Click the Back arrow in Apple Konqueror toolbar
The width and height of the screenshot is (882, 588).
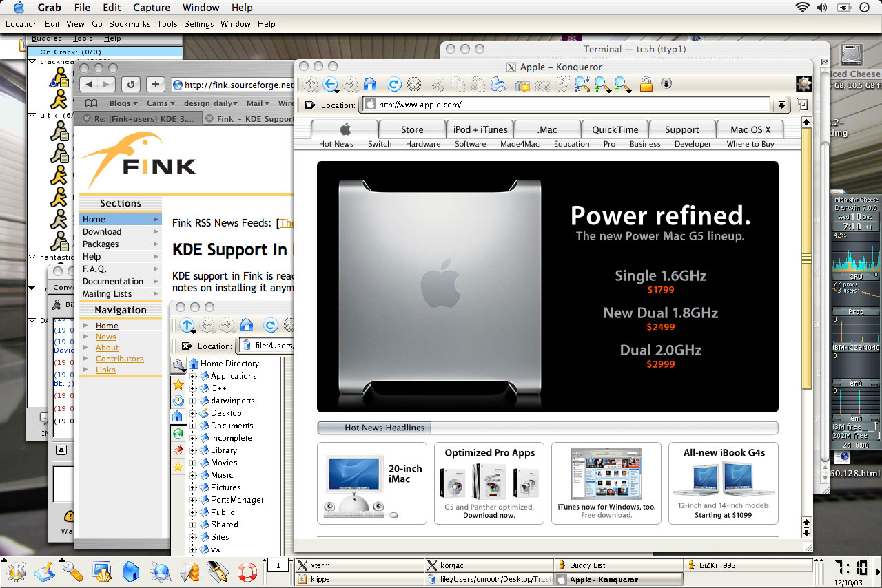[331, 85]
